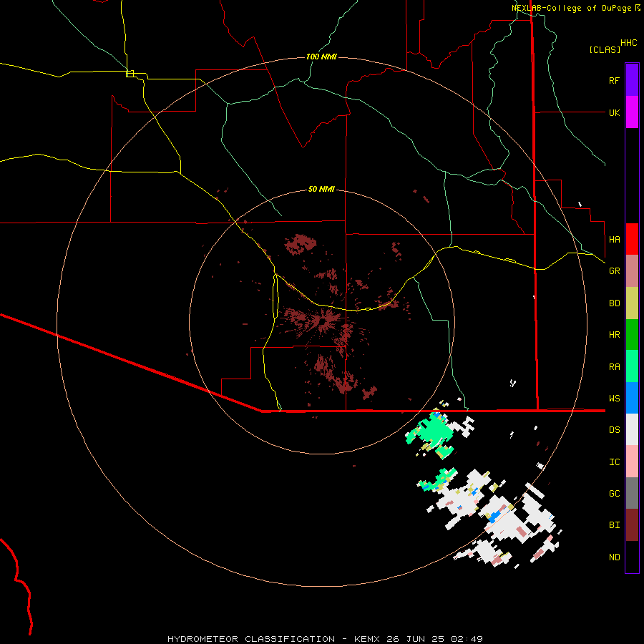The height and width of the screenshot is (644, 644).
Task: Click the ND legend label
Action: tap(614, 557)
